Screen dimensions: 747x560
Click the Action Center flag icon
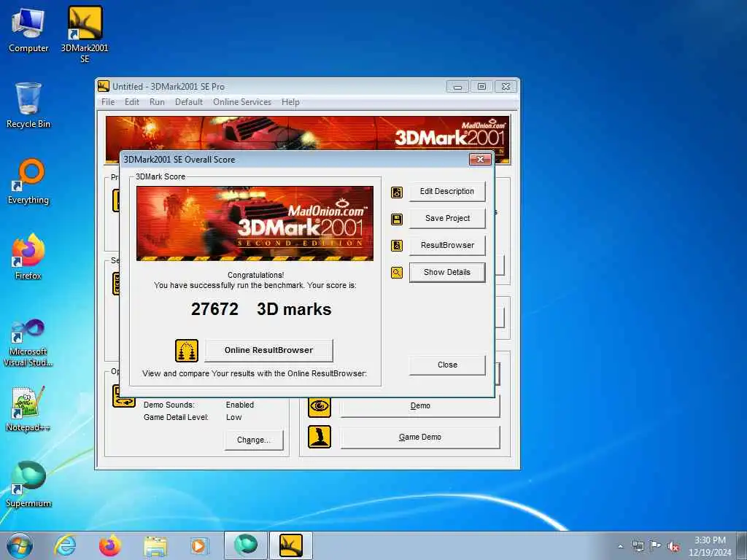[656, 546]
